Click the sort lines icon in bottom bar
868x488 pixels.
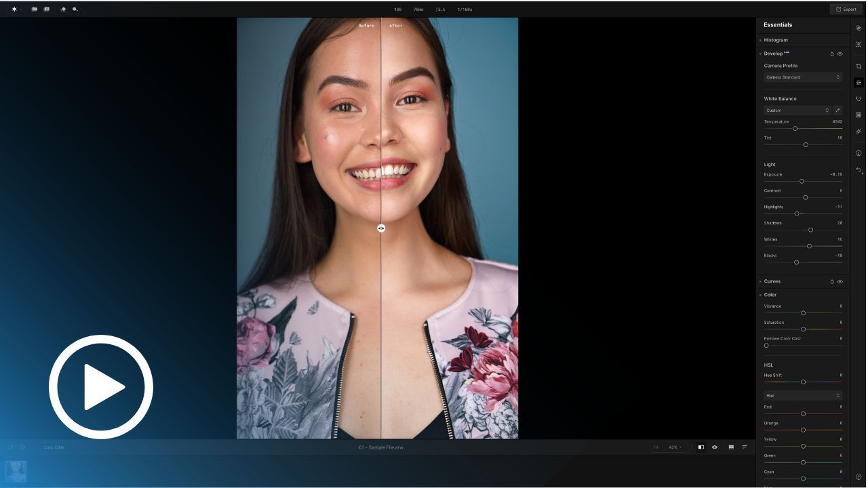click(x=745, y=447)
